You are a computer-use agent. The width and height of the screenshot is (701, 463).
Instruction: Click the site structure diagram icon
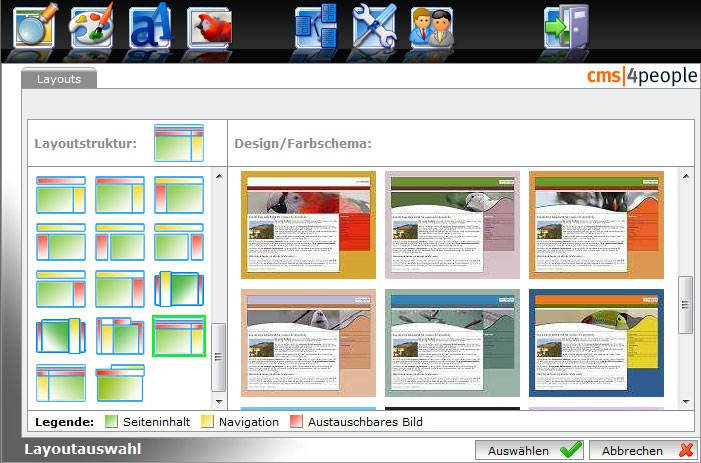click(316, 25)
